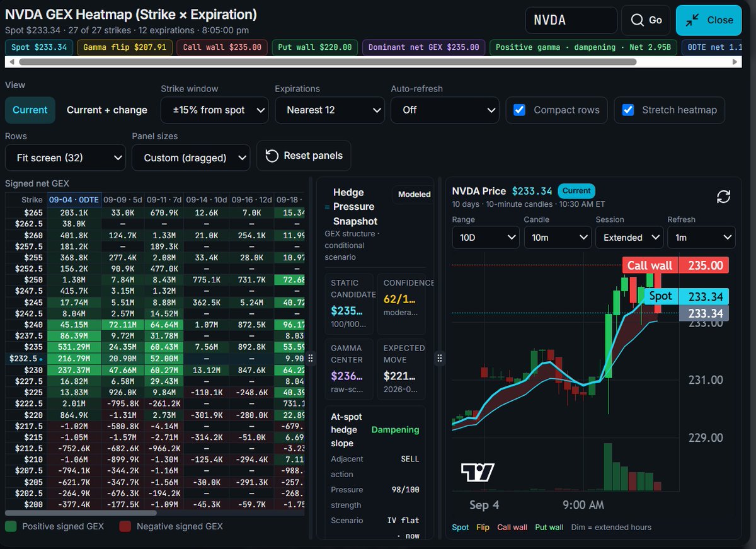
Task: Click the Positive signed GEX green swatch
Action: (11, 526)
